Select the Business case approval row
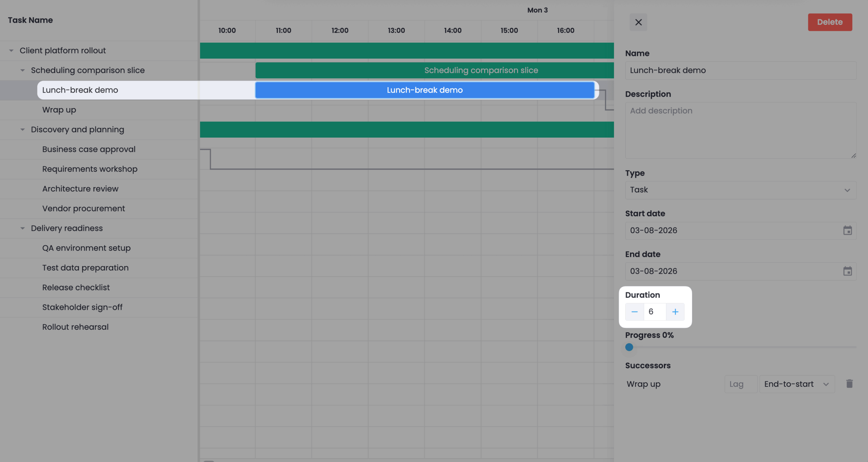The height and width of the screenshot is (462, 868). [x=99, y=149]
